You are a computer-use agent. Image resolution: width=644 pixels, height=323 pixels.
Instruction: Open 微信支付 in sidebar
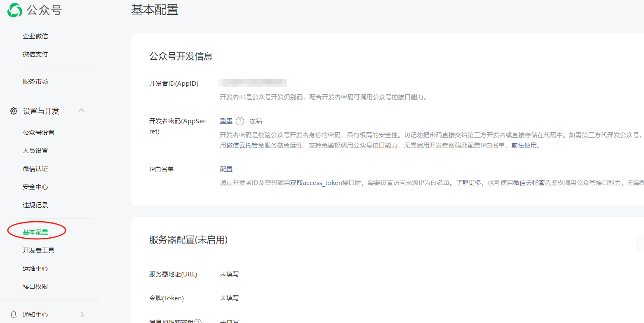click(x=35, y=54)
